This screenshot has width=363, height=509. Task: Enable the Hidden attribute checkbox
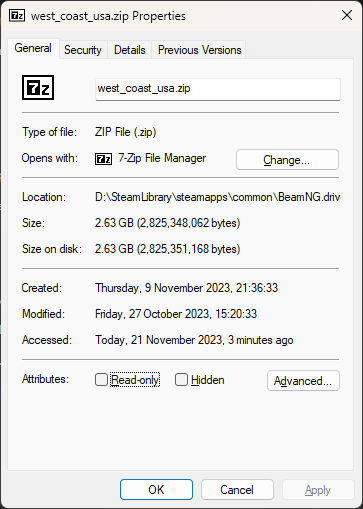[181, 379]
